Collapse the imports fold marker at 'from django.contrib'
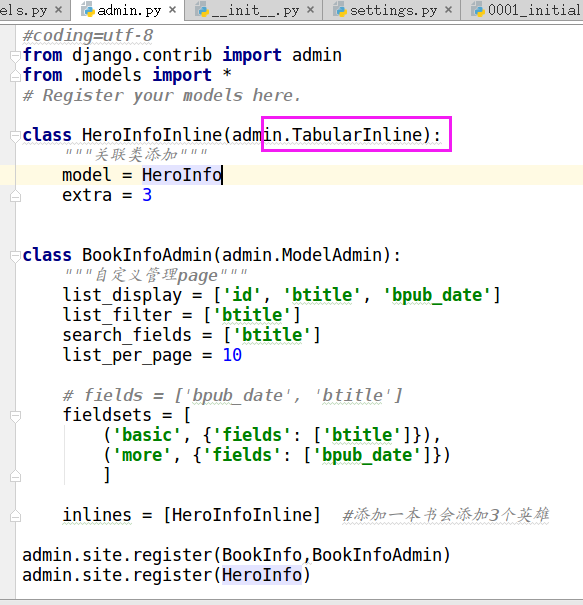This screenshot has height=605, width=583. click(15, 56)
